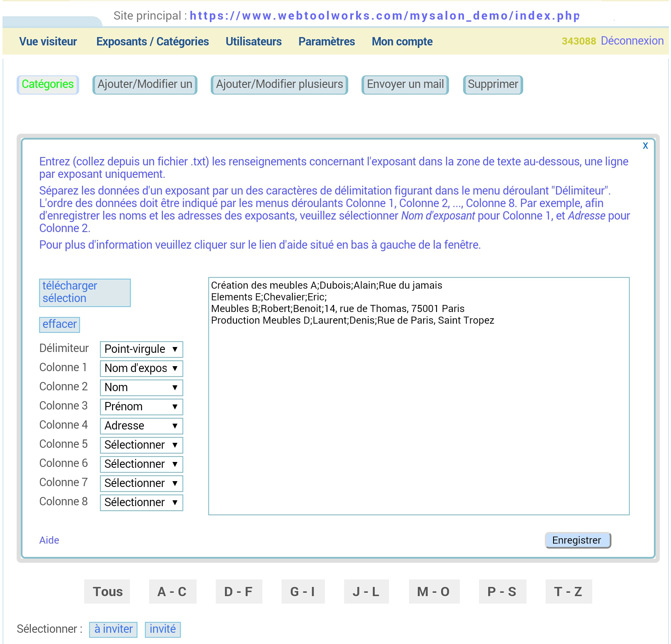
Task: Select the Envoyer un mail tab
Action: [x=405, y=85]
